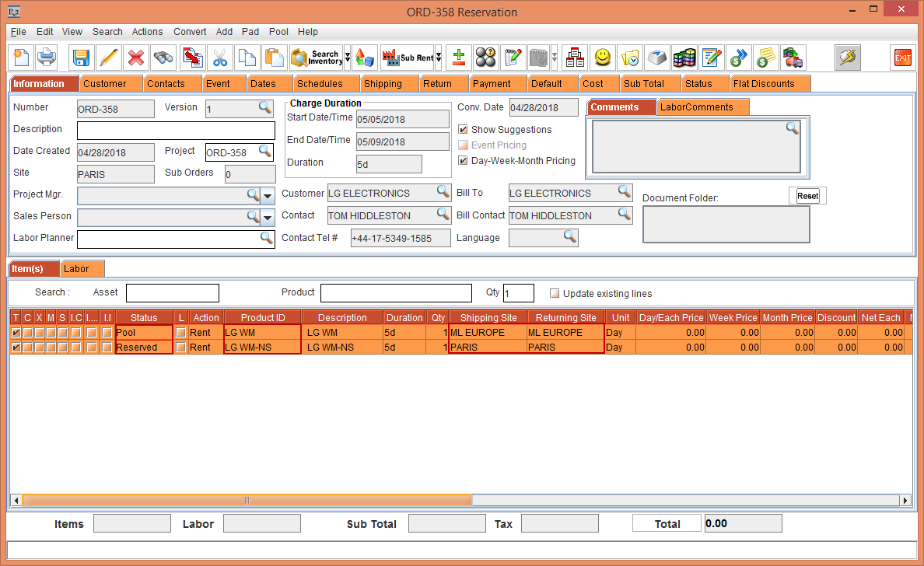The image size is (924, 566).
Task: Uncheck Day-Week-Month Pricing checkbox
Action: pos(464,161)
